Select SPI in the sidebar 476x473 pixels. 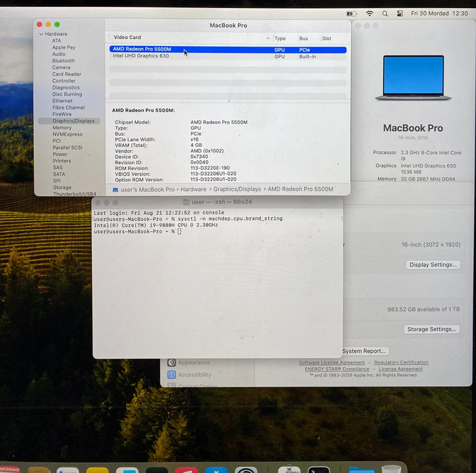pos(57,181)
